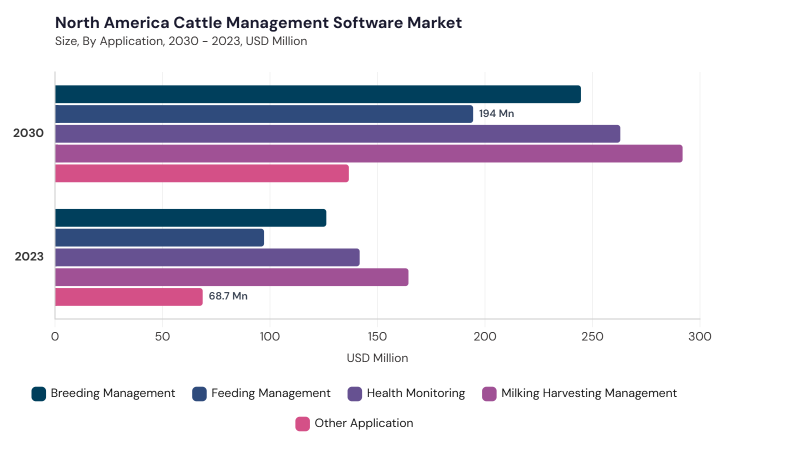The image size is (800, 450).
Task: Click the Health Monitoring legend color swatch
Action: 355,394
